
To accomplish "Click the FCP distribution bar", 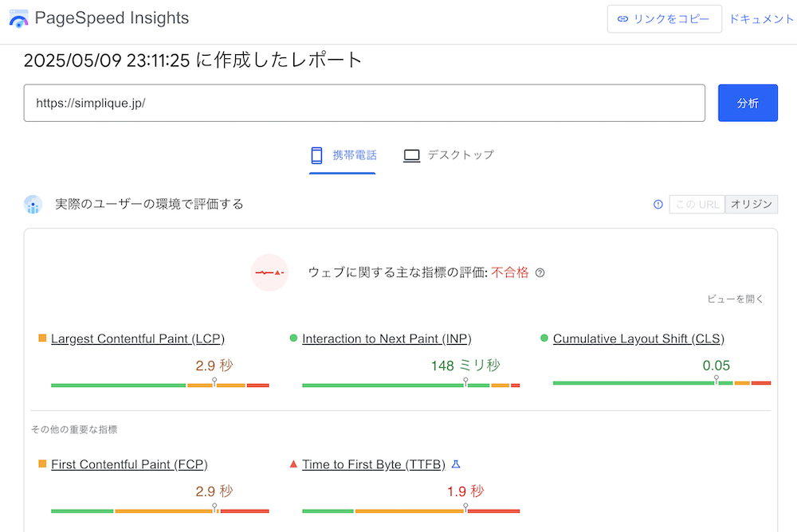I will point(160,510).
